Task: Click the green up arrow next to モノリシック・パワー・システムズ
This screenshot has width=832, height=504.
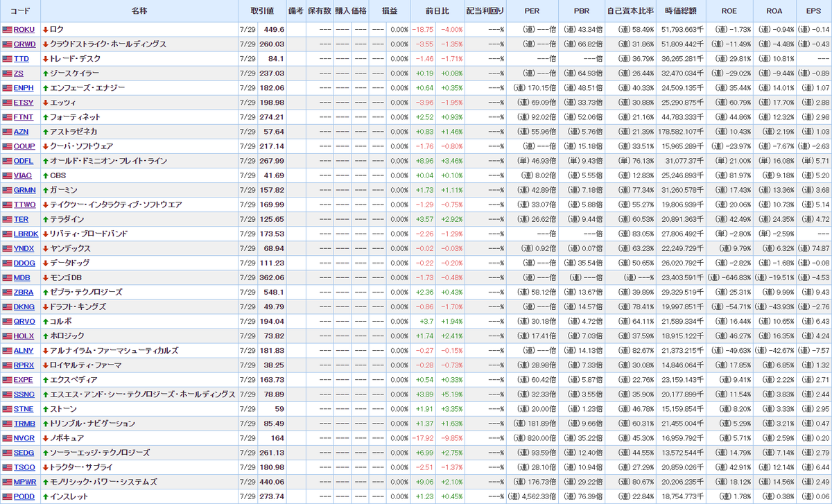Action: point(46,481)
